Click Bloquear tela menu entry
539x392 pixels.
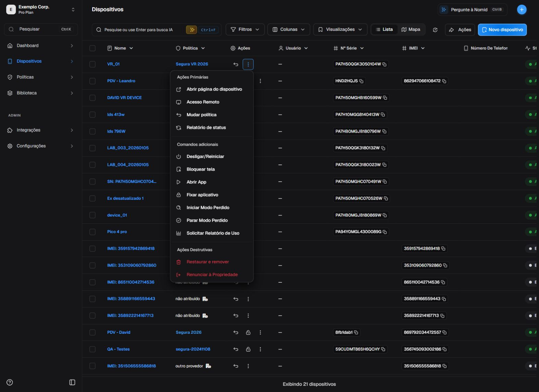[x=212, y=169]
